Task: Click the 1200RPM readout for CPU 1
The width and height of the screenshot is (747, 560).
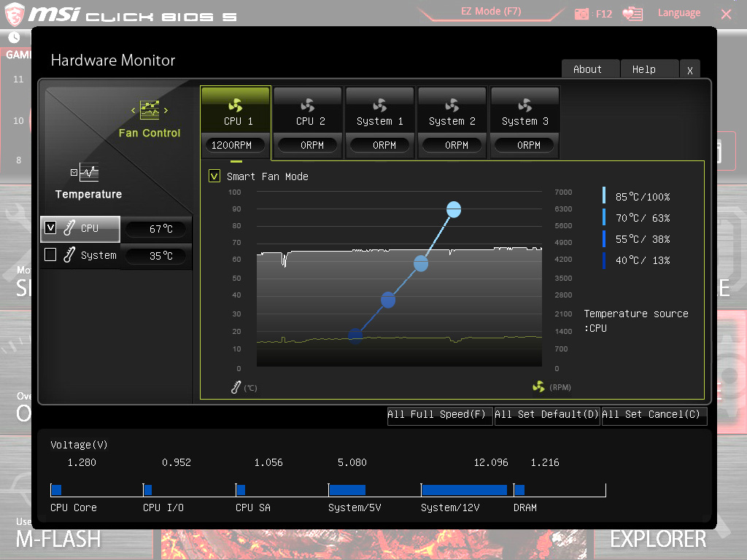Action: [x=236, y=145]
